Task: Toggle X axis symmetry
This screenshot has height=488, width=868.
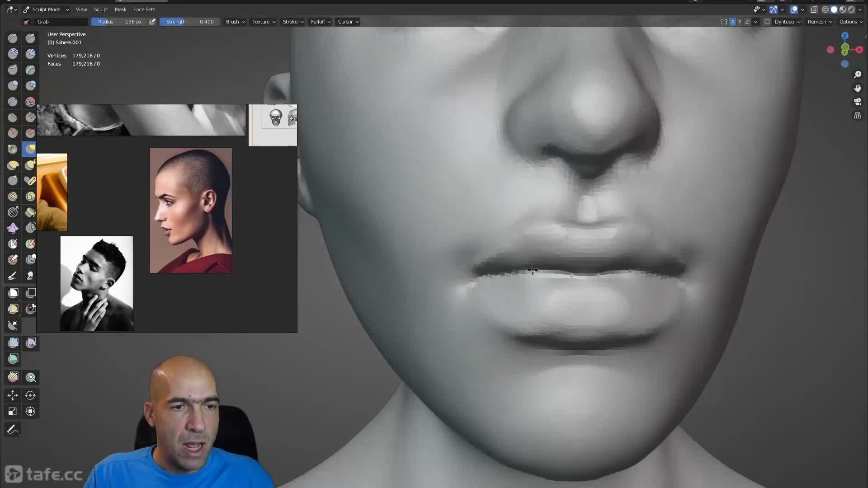Action: point(732,22)
